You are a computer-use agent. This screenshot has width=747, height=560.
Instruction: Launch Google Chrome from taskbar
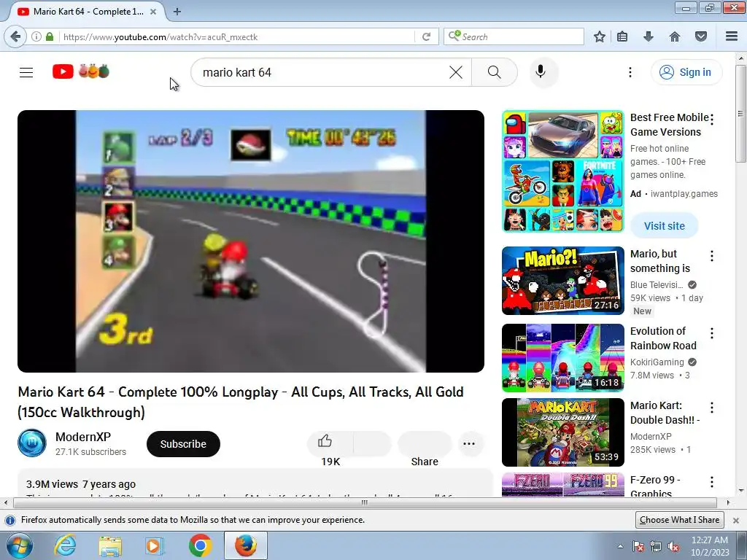coord(200,545)
